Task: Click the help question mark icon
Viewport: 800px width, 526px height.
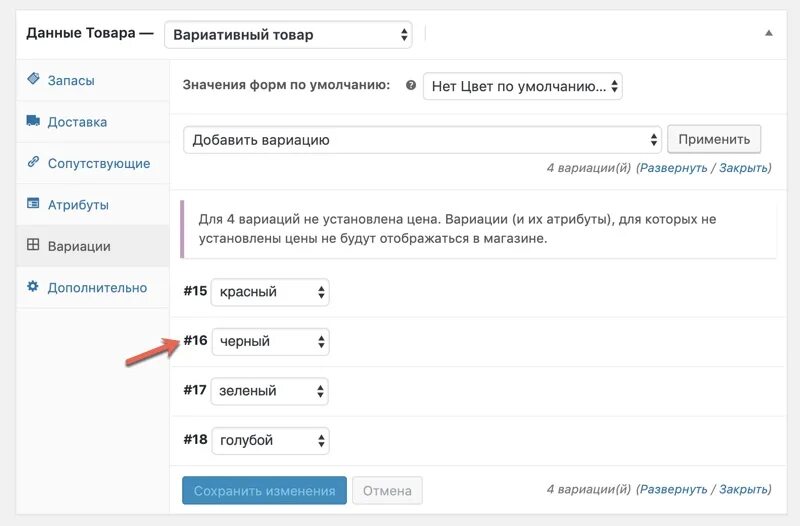Action: 410,86
